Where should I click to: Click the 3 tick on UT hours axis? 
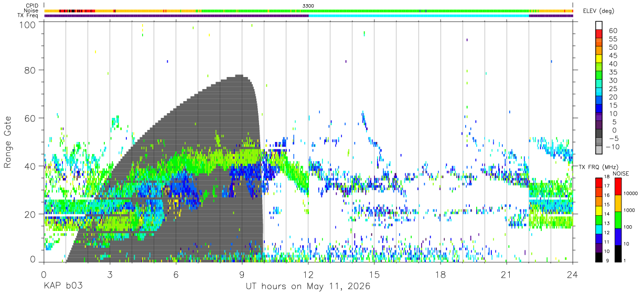coord(110,274)
